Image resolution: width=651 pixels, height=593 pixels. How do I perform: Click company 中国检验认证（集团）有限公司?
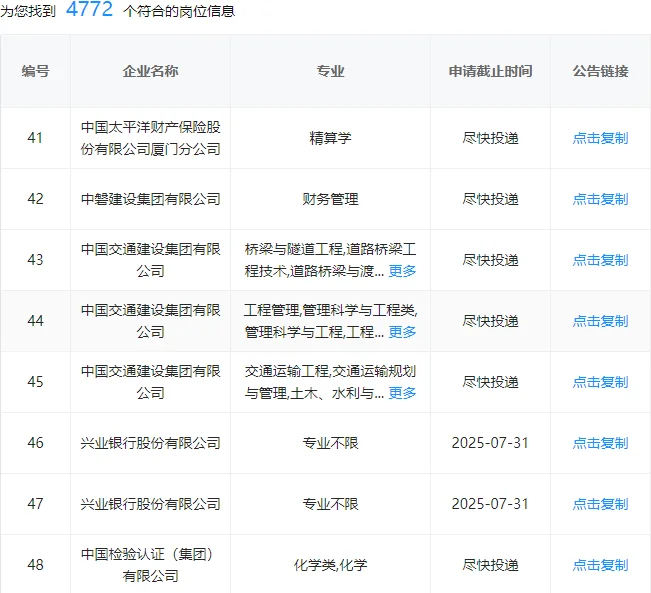click(150, 565)
